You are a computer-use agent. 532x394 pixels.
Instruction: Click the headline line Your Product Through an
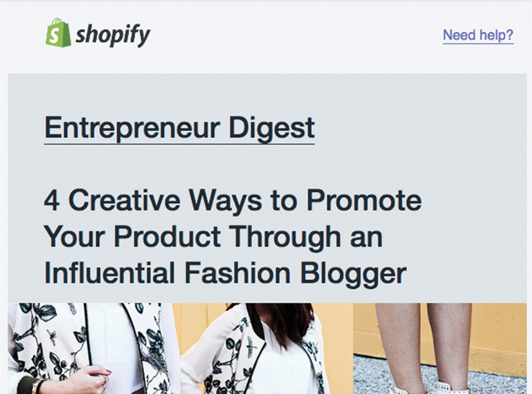[x=213, y=237]
